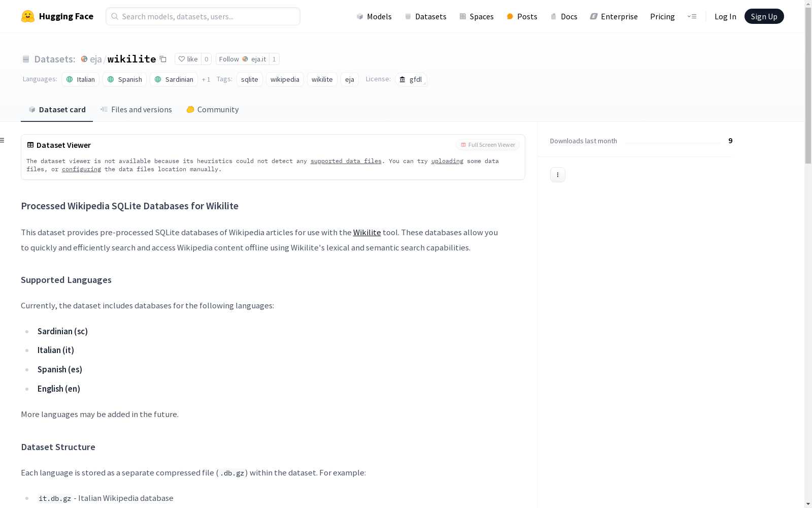Viewport: 812px width, 508px height.
Task: Focus the search models input field
Action: pyautogui.click(x=203, y=16)
